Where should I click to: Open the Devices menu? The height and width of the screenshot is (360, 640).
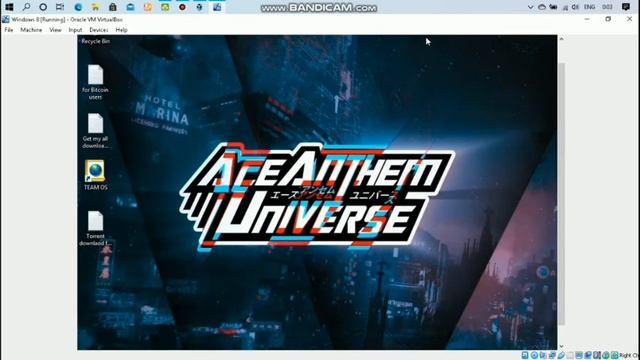[x=99, y=30]
